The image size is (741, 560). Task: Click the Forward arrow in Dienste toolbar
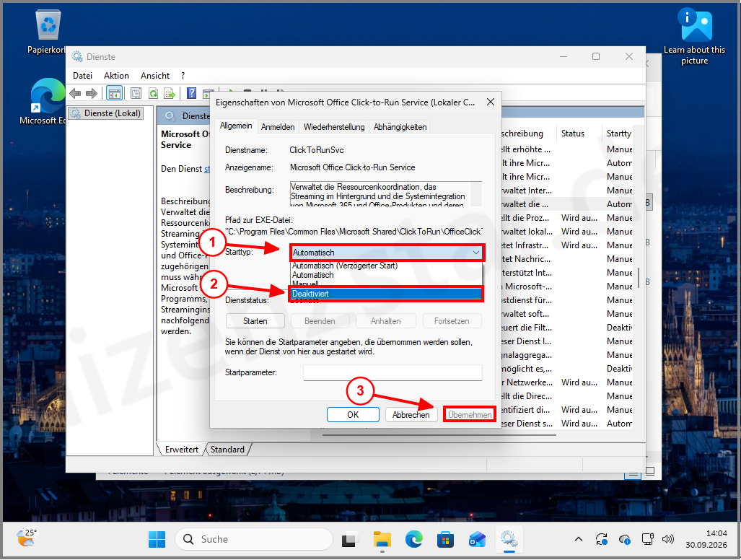coord(92,94)
